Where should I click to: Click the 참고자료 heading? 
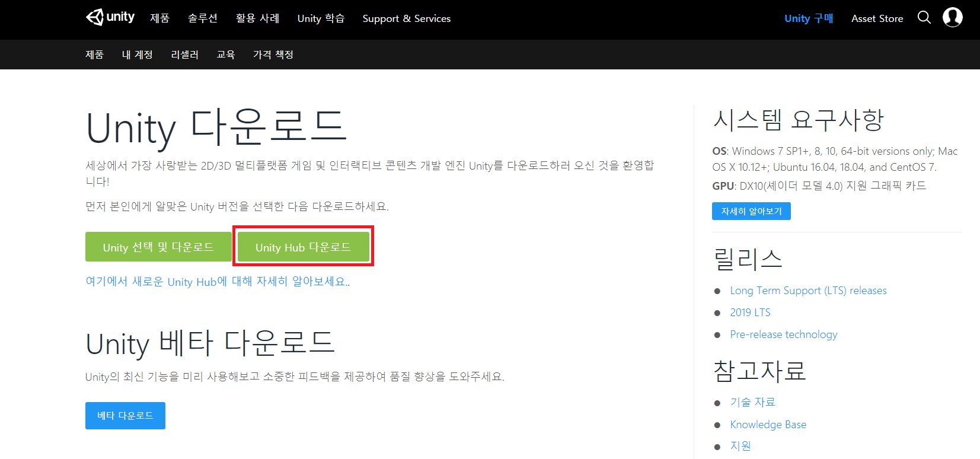pos(759,371)
